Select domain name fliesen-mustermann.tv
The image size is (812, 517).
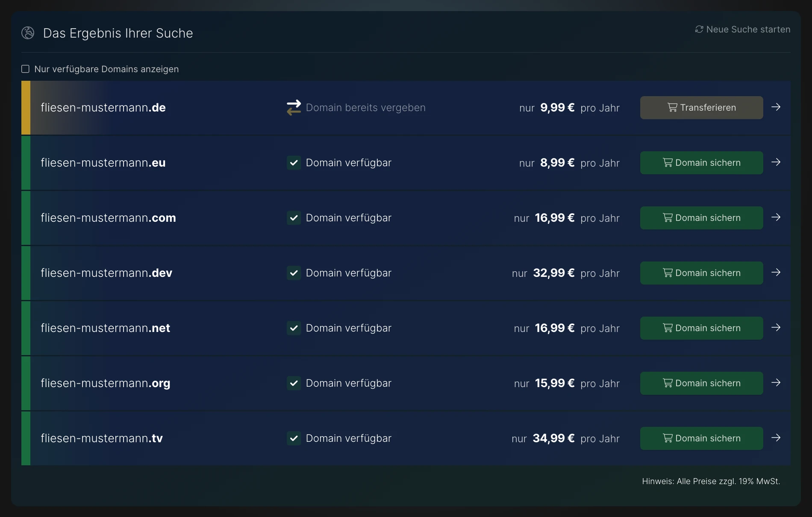102,438
